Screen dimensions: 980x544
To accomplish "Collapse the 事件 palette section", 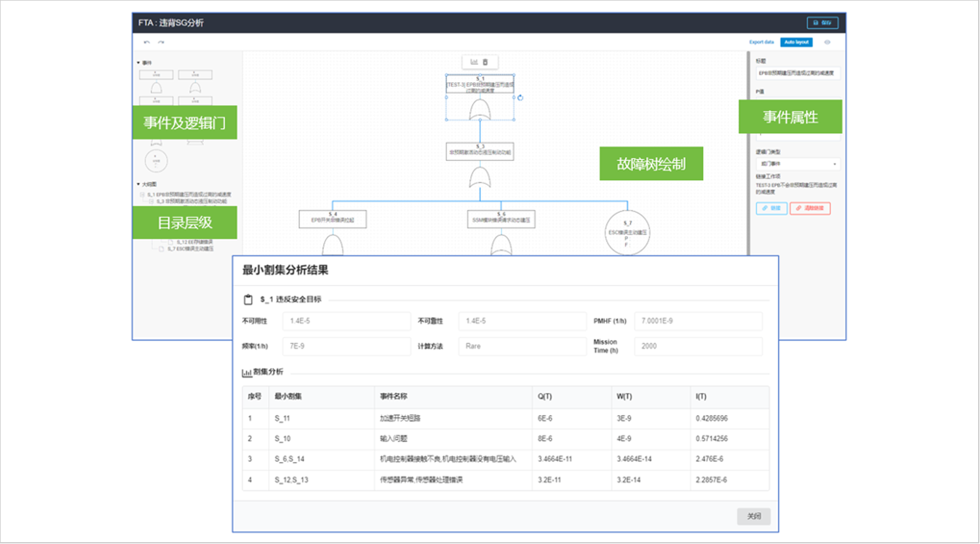I will (x=139, y=63).
